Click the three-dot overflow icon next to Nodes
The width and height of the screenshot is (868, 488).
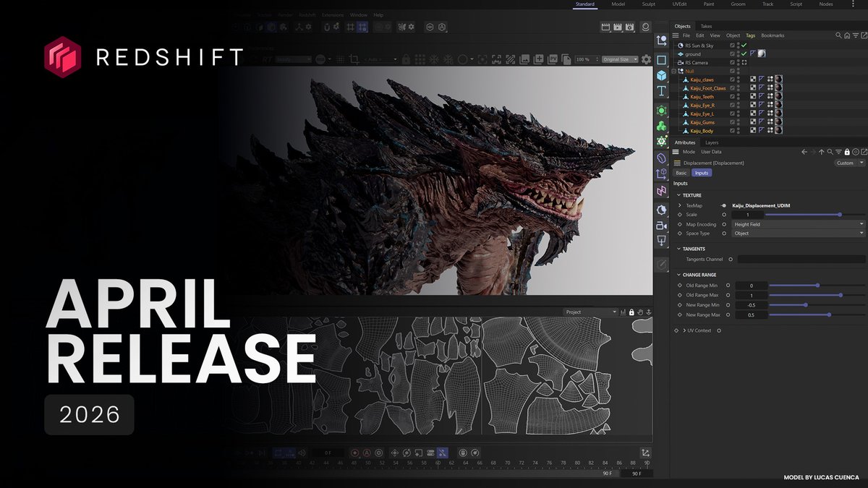pyautogui.click(x=851, y=4)
